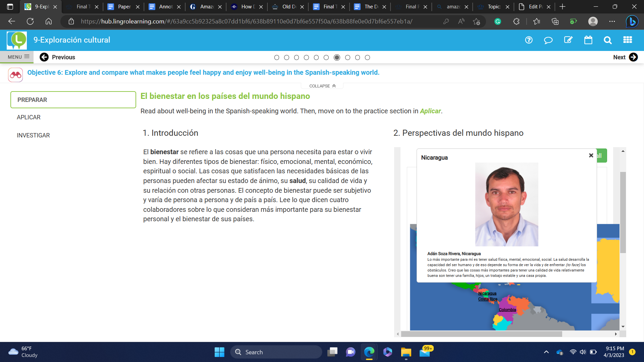Click the map's horizontal scrollbar
The width and height of the screenshot is (644, 362).
click(x=481, y=334)
